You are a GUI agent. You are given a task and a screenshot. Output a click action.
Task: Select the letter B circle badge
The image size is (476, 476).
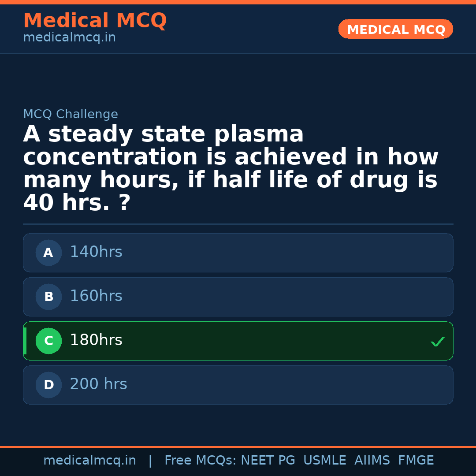48,297
